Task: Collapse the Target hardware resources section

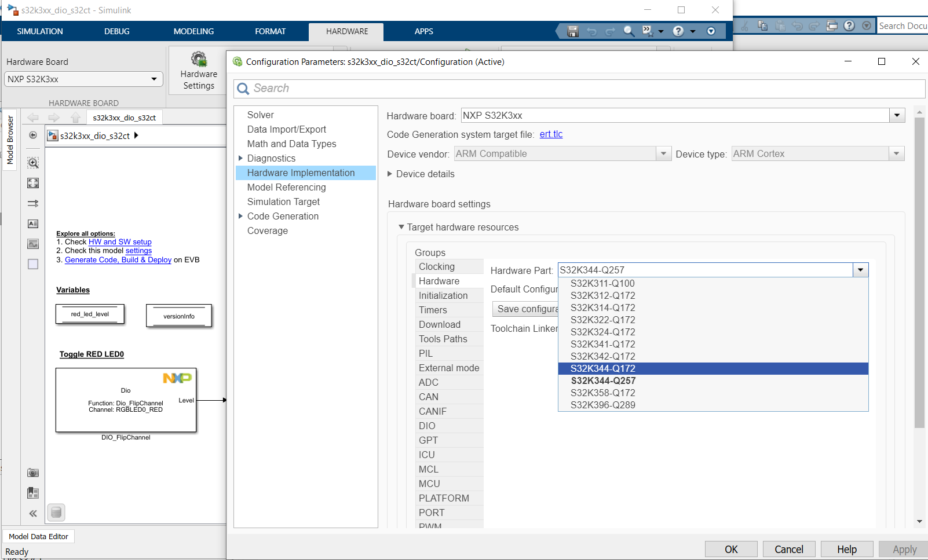Action: [401, 227]
